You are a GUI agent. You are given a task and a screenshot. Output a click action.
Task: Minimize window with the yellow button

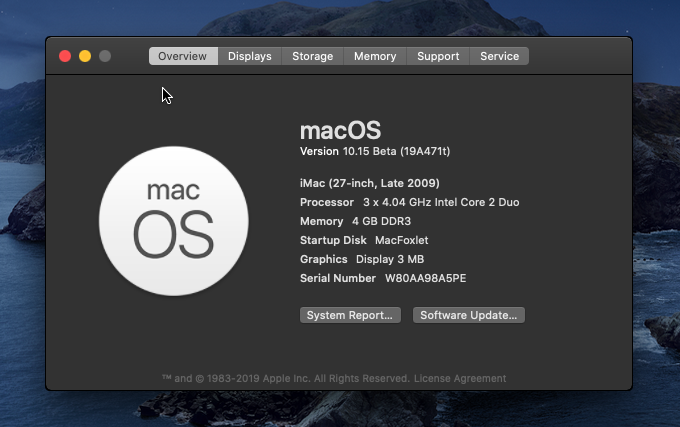pyautogui.click(x=85, y=56)
